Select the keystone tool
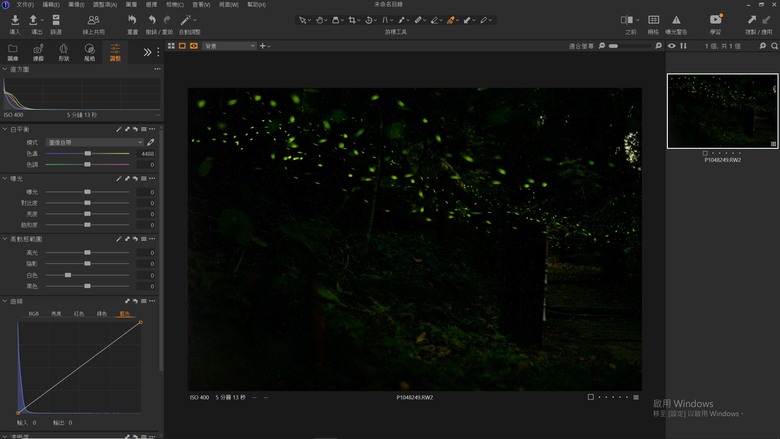Screen dimensions: 780x439 click(x=385, y=20)
